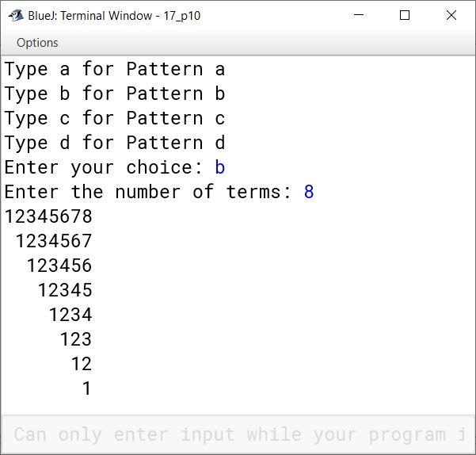
Task: Click the blue input value '8'
Action: 309,192
